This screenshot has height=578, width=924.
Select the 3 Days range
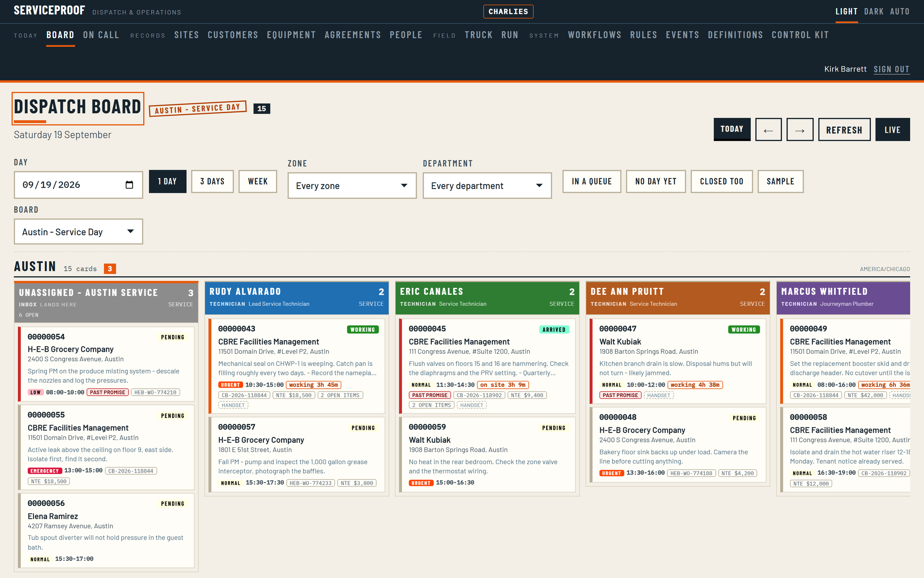212,182
